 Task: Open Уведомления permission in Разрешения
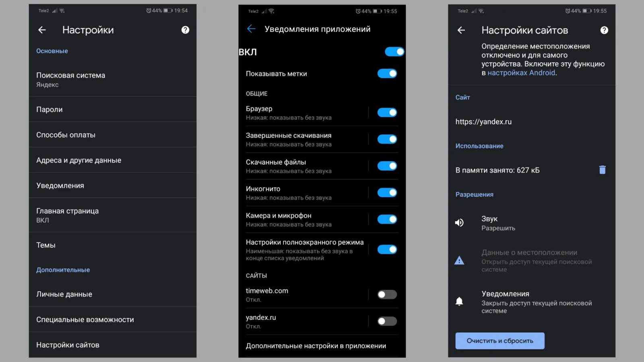(532, 302)
